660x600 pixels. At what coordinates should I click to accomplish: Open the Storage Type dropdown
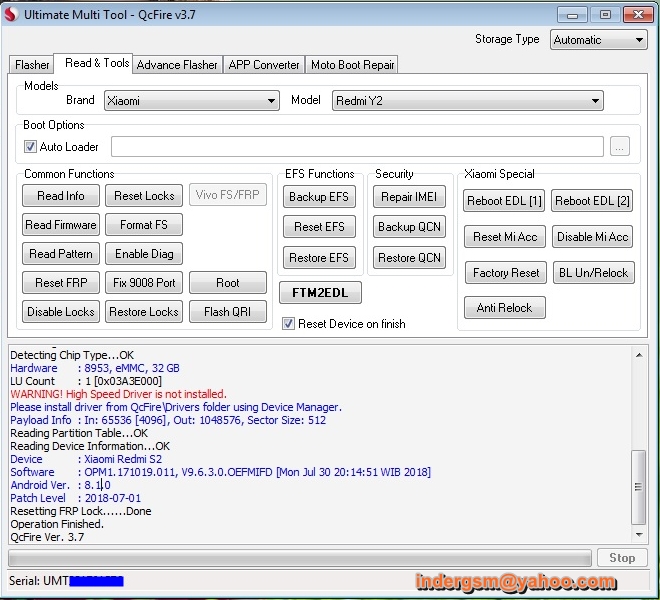tap(599, 40)
